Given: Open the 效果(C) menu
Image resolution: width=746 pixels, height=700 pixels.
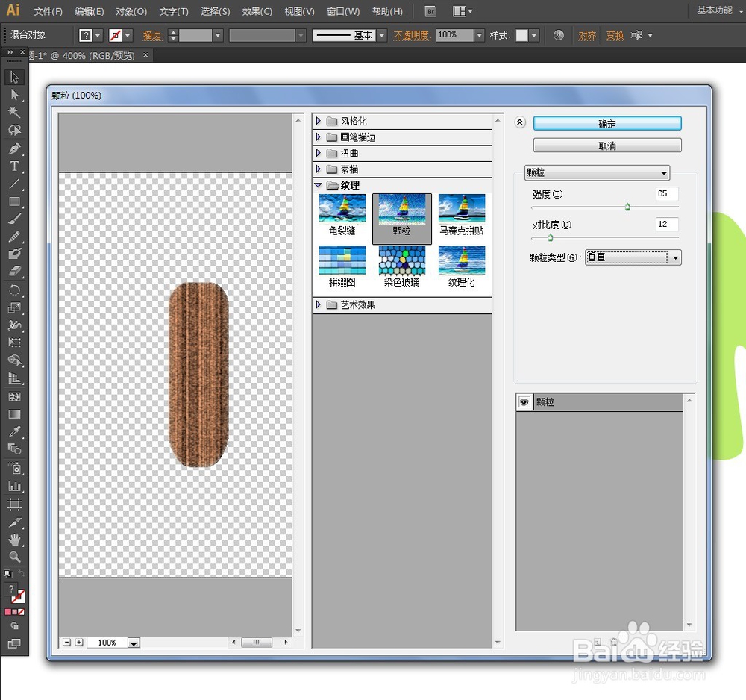Looking at the screenshot, I should tap(257, 11).
